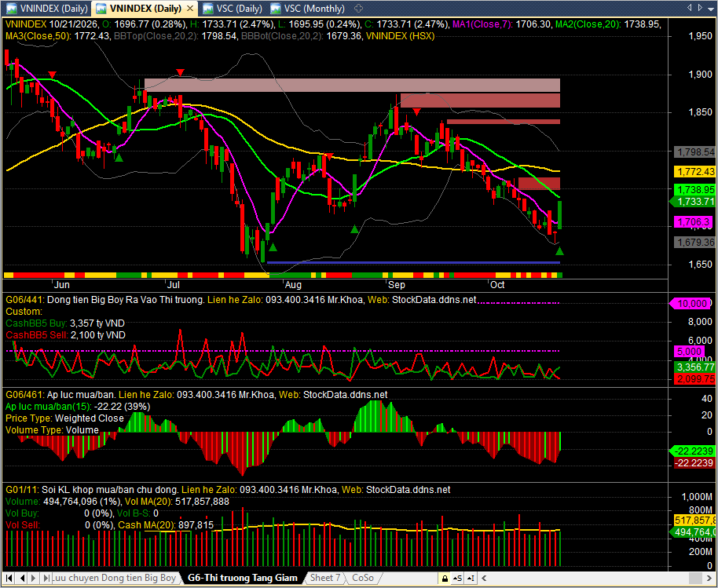Toggle the chart lock icon
The width and height of the screenshot is (718, 588).
(444, 579)
